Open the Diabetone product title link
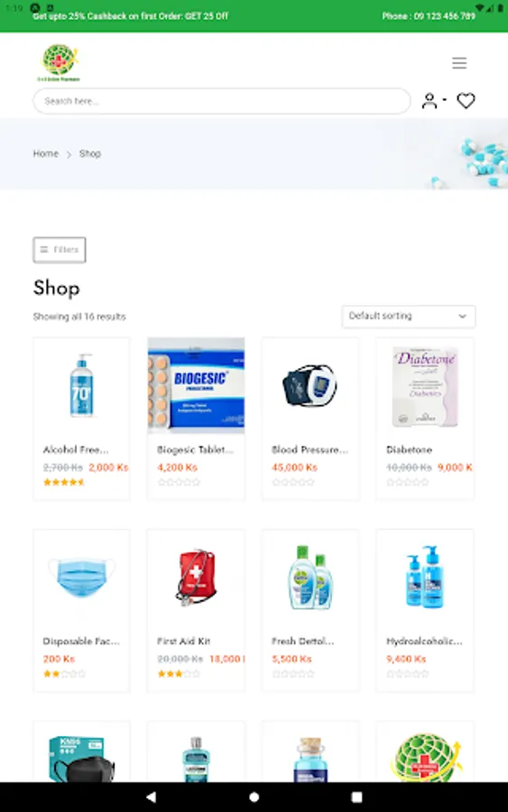Viewport: 508px width, 812px height. 409,449
